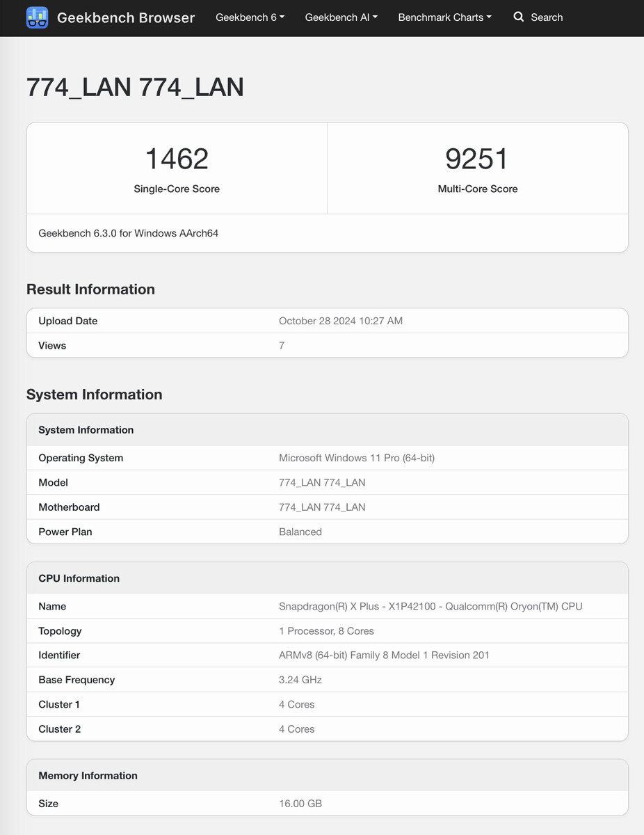Click the magnifying glass search icon
Viewport: 644px width, 835px height.
coord(519,17)
